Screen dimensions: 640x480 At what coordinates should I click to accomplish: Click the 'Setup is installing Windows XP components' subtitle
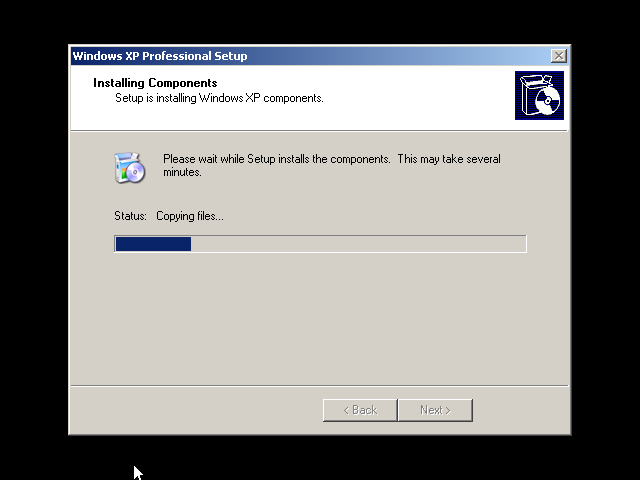pos(219,98)
